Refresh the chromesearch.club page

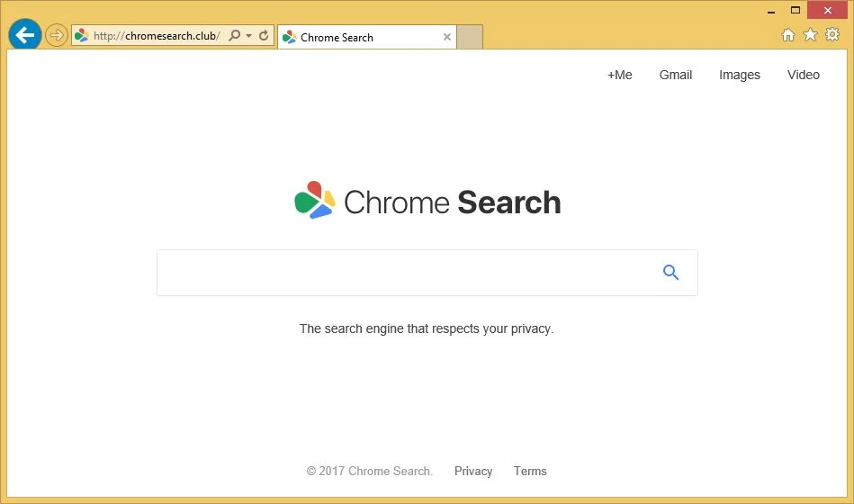264,35
